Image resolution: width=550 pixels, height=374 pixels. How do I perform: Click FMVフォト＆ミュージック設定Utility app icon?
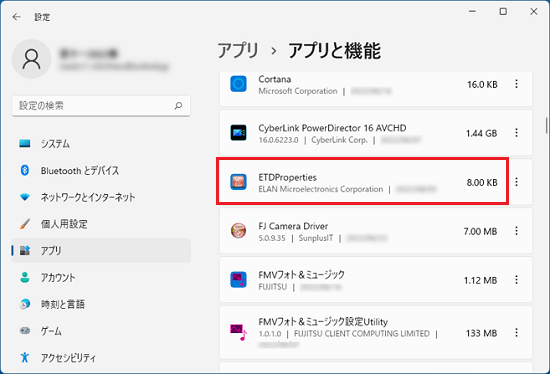238,332
